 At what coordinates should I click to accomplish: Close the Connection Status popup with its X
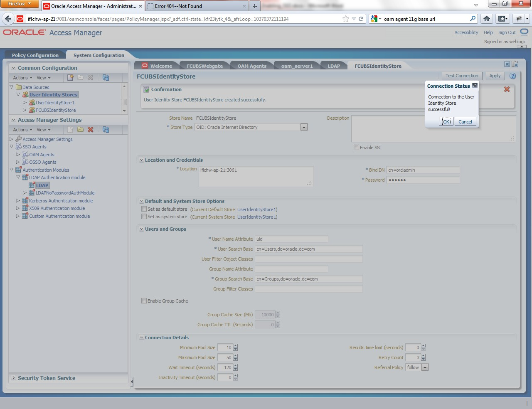tap(475, 85)
